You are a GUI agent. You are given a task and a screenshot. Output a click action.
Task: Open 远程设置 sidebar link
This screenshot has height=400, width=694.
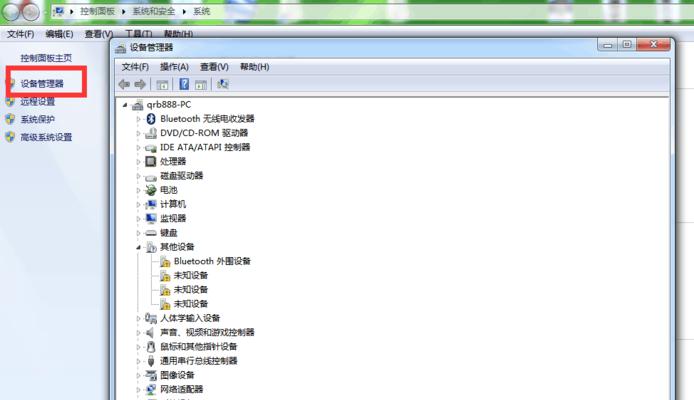pyautogui.click(x=38, y=101)
